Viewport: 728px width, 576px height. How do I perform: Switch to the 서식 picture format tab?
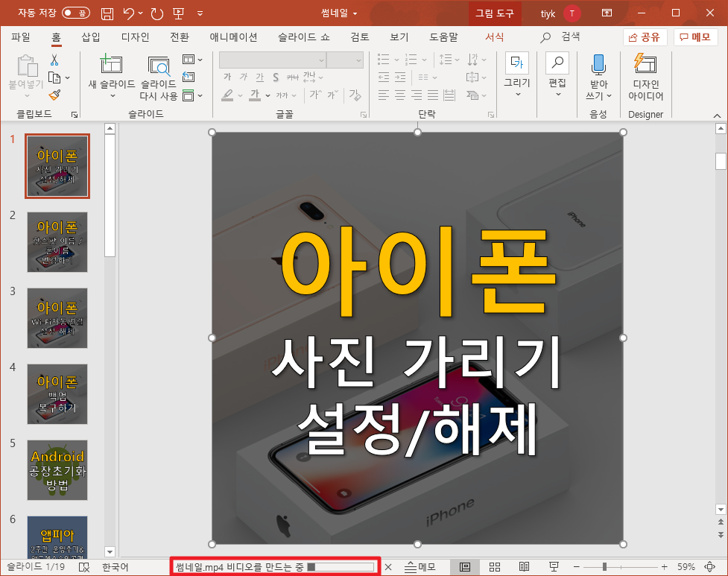click(x=494, y=37)
